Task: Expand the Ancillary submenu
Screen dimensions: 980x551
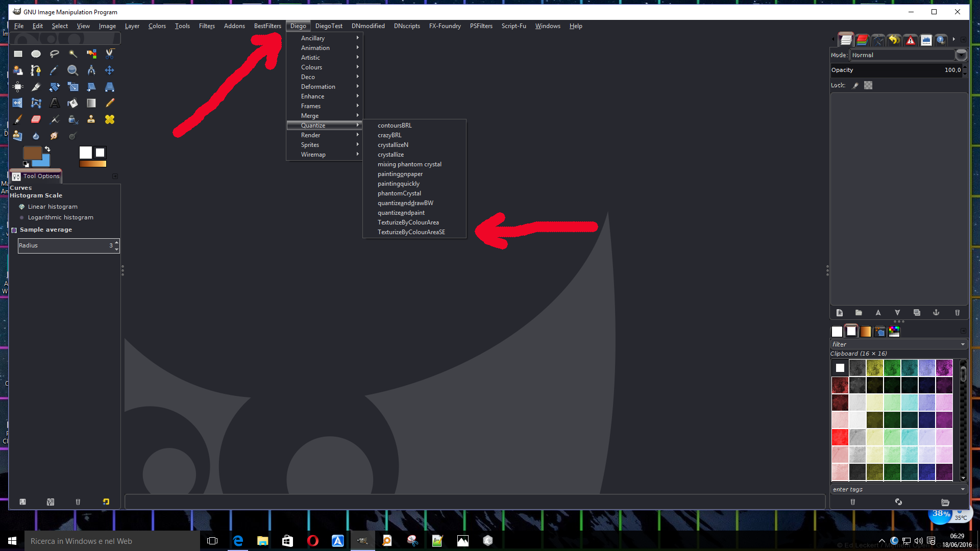Action: [325, 38]
